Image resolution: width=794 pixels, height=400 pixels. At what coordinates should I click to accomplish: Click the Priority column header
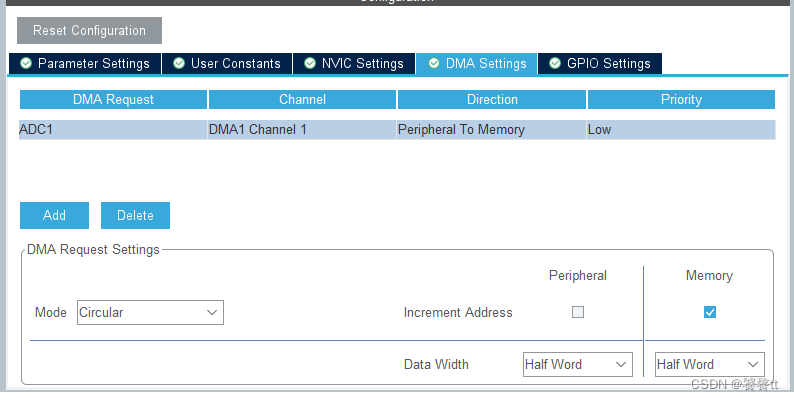[x=681, y=100]
